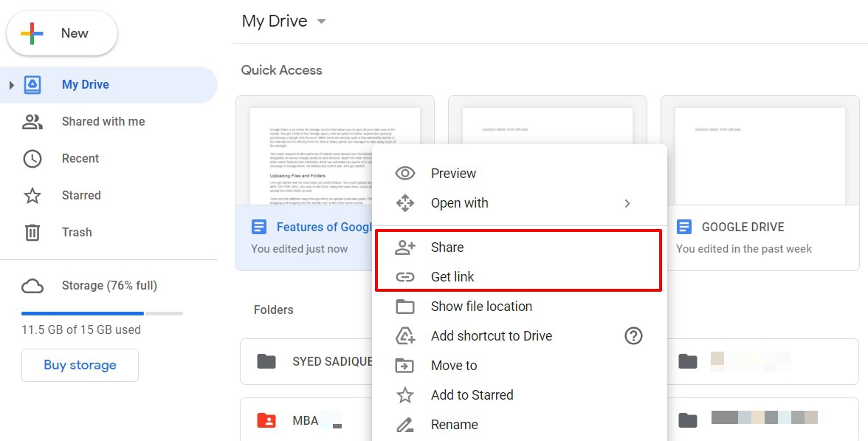868x441 pixels.
Task: Click the colorful plus icon on New
Action: (x=32, y=33)
